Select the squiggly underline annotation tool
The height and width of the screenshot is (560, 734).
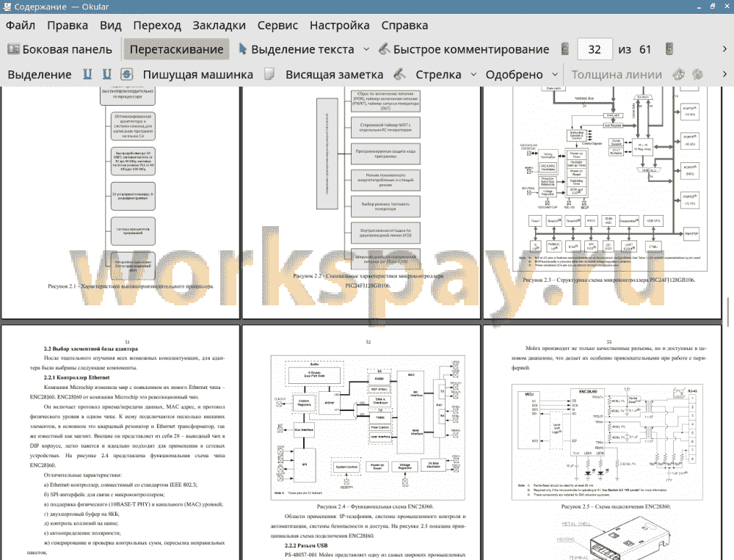[87, 74]
